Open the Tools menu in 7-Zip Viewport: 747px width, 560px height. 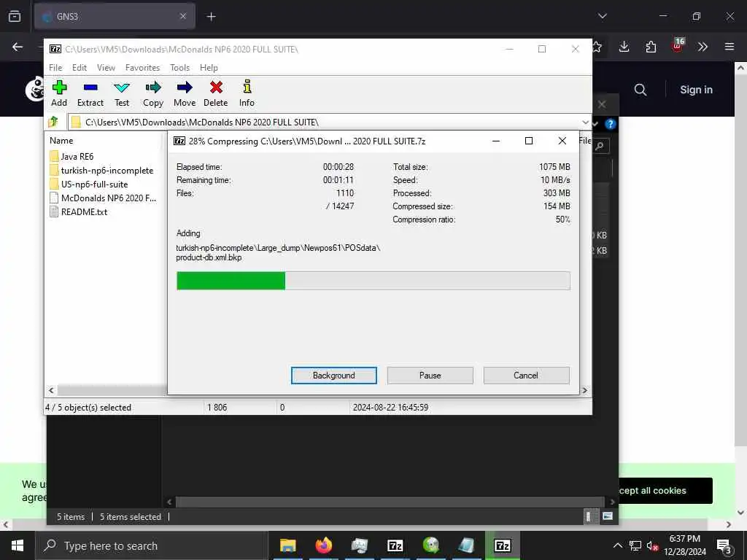click(179, 68)
